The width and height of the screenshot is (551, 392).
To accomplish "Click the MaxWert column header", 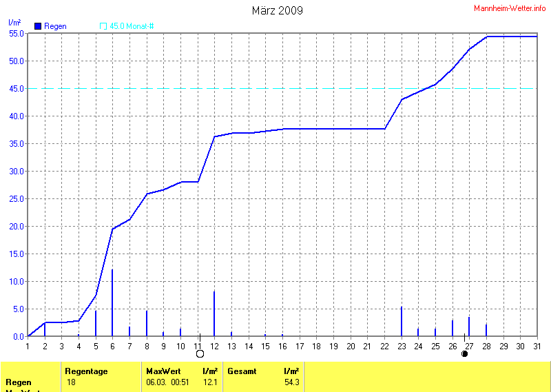I will click(163, 371).
